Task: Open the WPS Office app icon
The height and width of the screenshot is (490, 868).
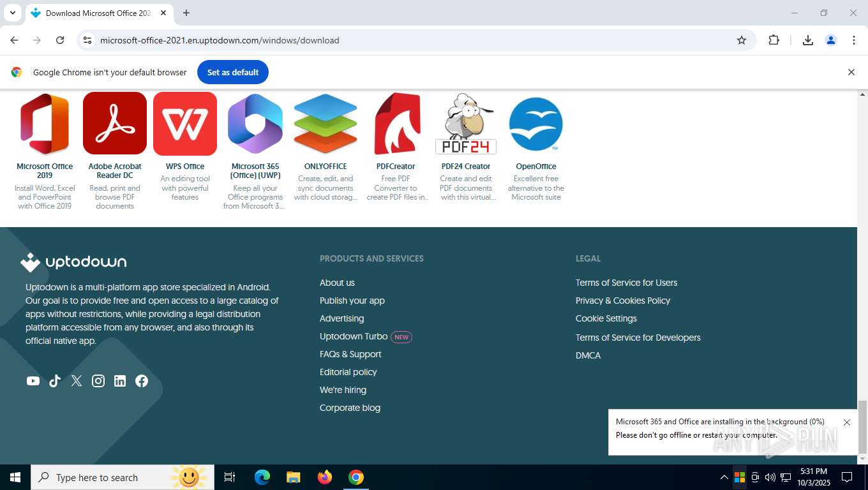Action: [x=185, y=124]
